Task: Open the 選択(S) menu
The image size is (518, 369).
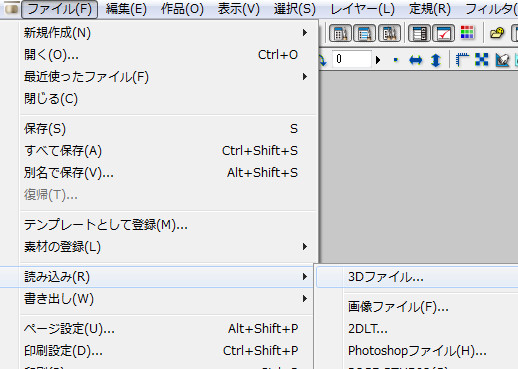Action: pyautogui.click(x=295, y=9)
